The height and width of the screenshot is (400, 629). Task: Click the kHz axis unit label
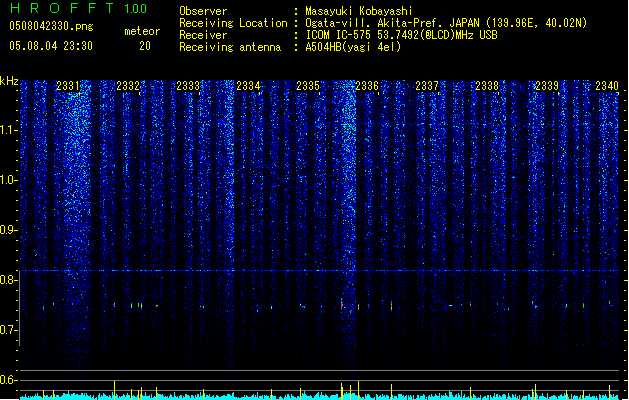tap(9, 81)
